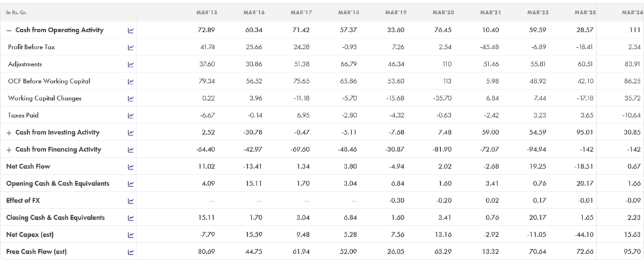The image size is (644, 260).
Task: Open chart icon for Cash from Operating Activity
Action: [x=131, y=30]
